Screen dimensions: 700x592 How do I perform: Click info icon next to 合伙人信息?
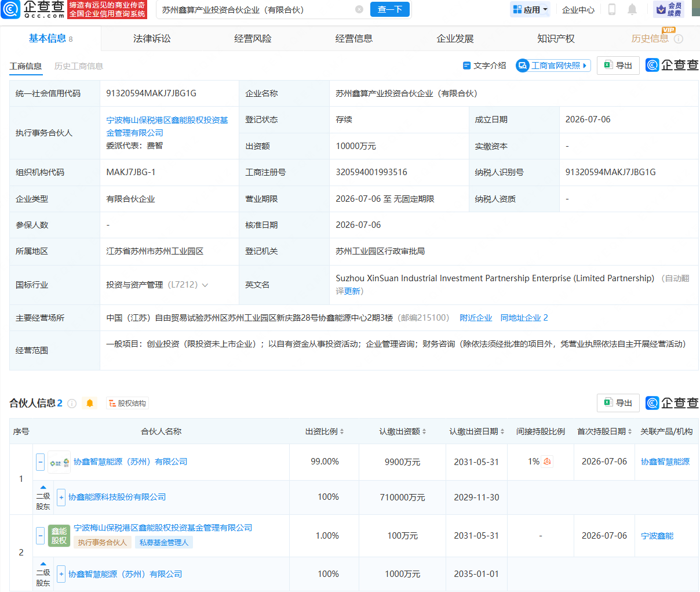[72, 404]
